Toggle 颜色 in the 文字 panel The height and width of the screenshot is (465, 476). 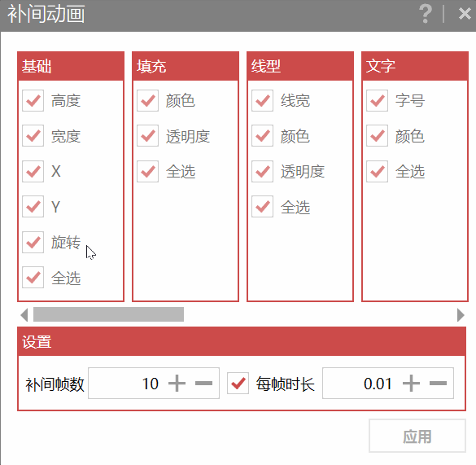tap(378, 136)
